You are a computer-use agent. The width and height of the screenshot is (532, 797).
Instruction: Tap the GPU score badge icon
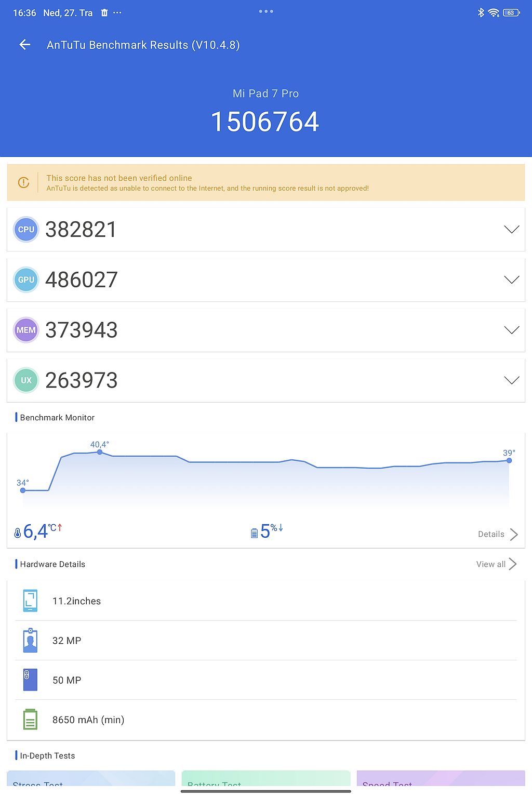click(x=26, y=280)
